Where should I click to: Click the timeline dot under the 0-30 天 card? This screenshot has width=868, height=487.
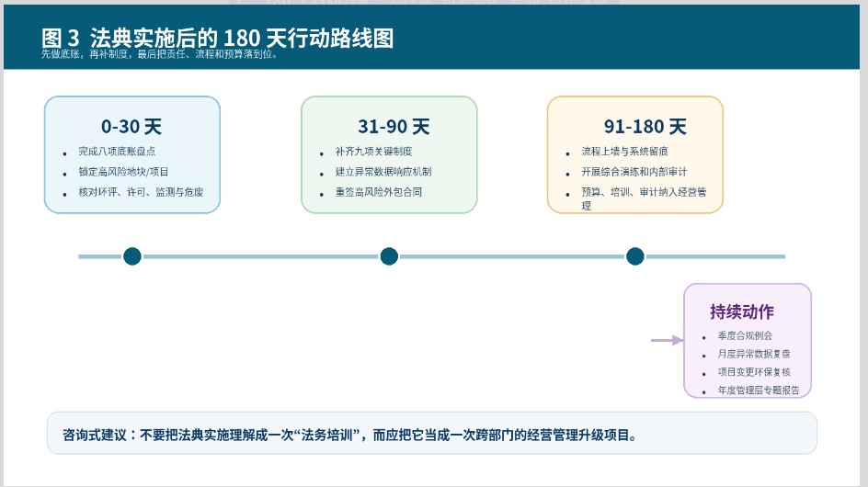coord(132,256)
